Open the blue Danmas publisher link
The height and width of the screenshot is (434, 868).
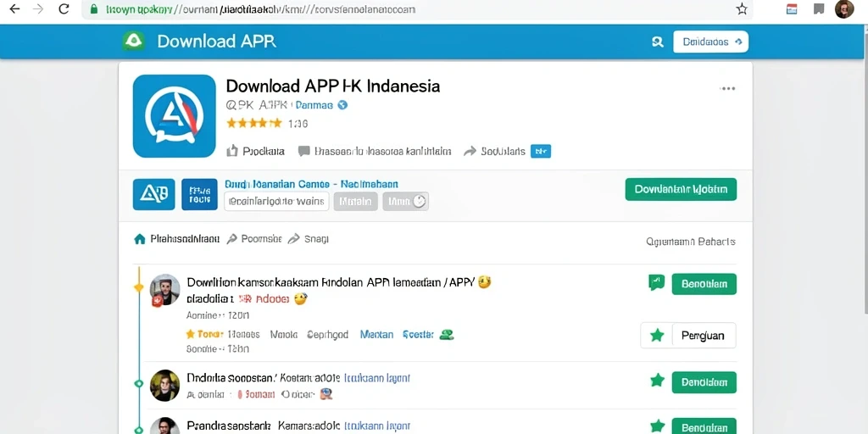314,105
